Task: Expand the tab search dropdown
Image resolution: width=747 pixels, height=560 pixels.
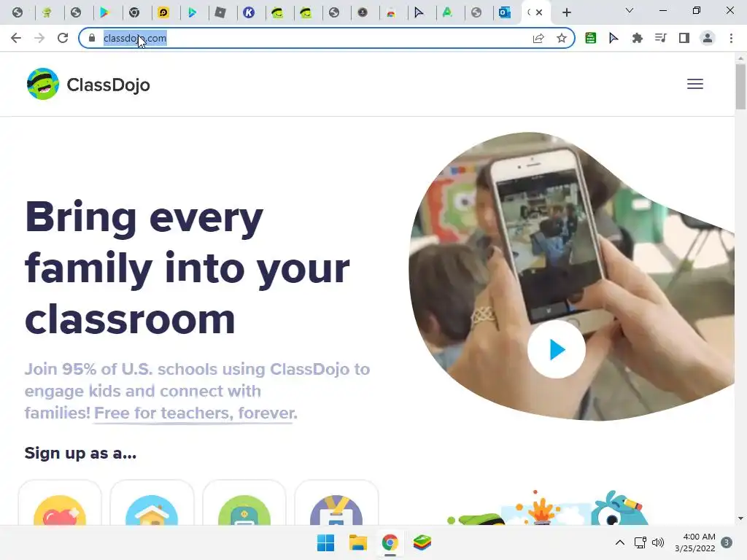Action: (630, 10)
